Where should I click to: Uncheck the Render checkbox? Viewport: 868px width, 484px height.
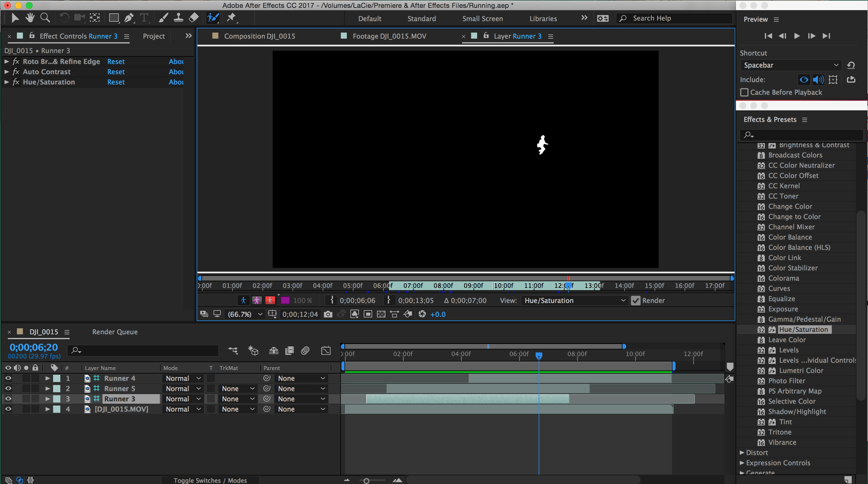pyautogui.click(x=635, y=300)
